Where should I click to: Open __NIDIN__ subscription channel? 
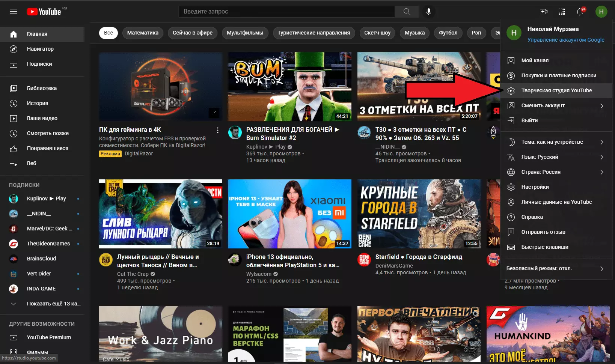coord(42,214)
